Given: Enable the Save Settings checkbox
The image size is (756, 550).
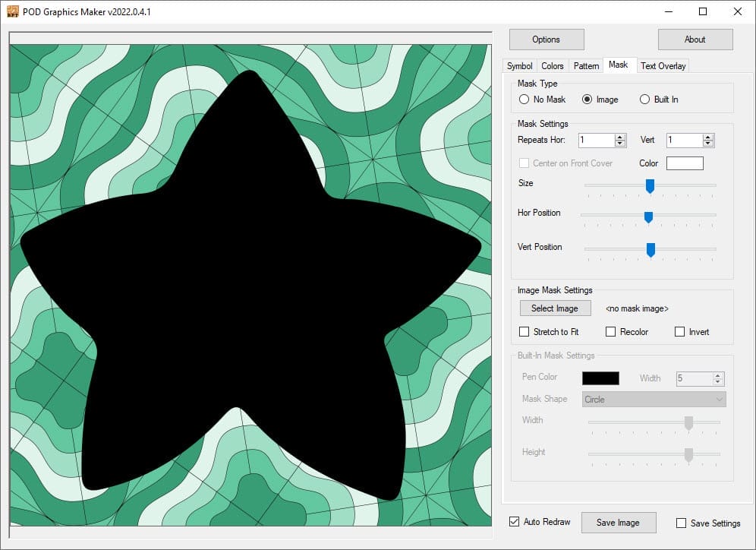Looking at the screenshot, I should (x=681, y=523).
